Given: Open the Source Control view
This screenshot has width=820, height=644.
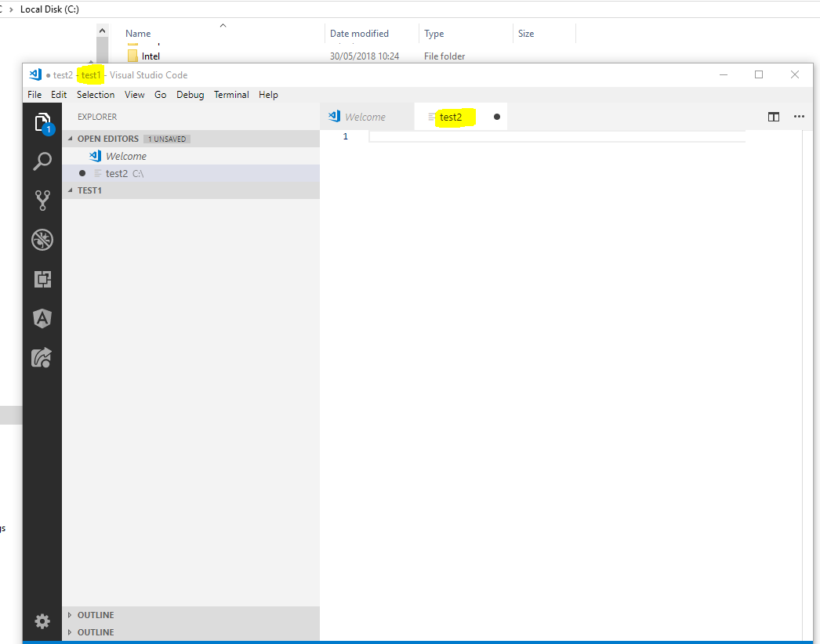Looking at the screenshot, I should 42,200.
